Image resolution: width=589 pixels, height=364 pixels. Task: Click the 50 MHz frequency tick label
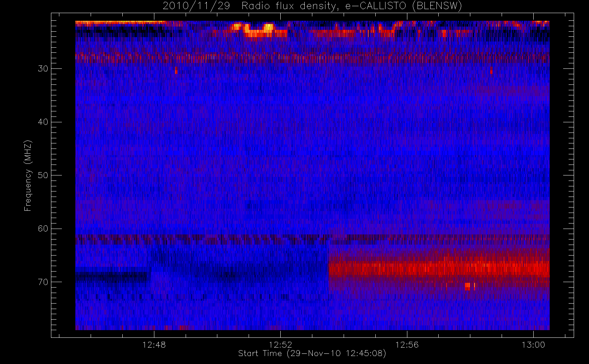coord(43,175)
